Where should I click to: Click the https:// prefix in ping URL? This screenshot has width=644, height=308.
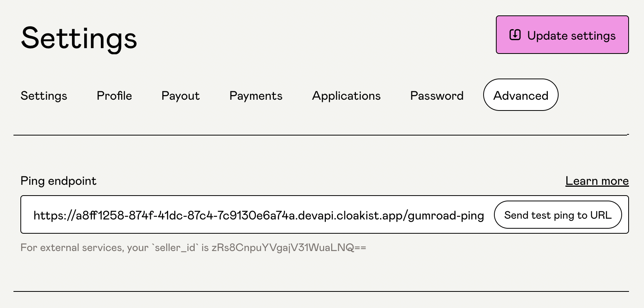(54, 216)
